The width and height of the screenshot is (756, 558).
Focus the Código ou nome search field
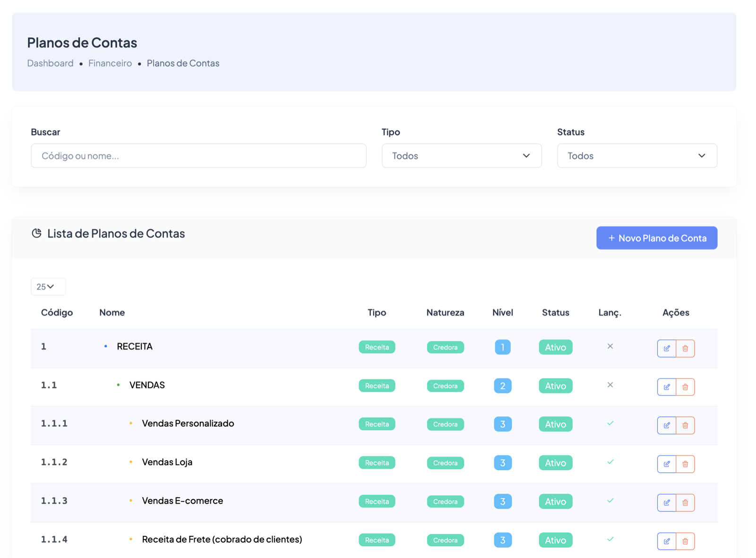click(198, 156)
